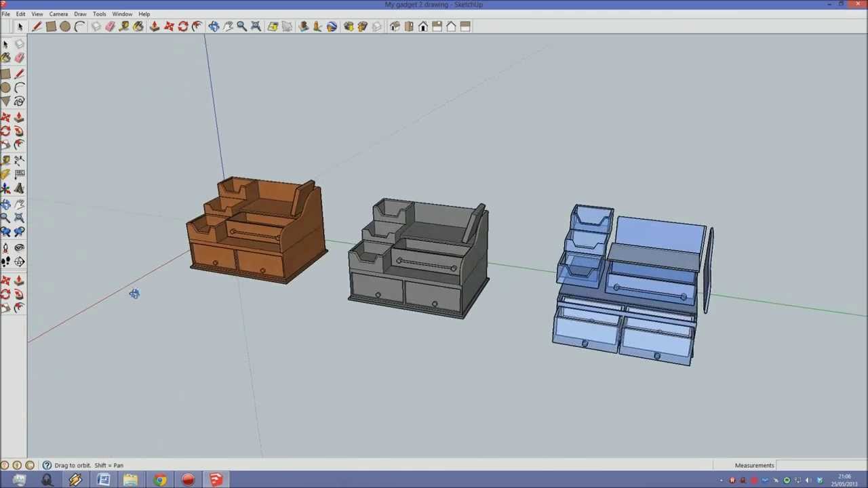Choose the Rectangle tool in top toolbar
This screenshot has width=868, height=488.
tap(51, 26)
